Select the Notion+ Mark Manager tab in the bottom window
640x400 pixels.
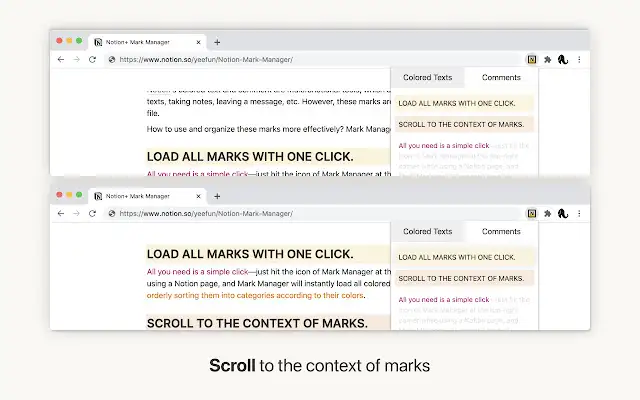147,196
